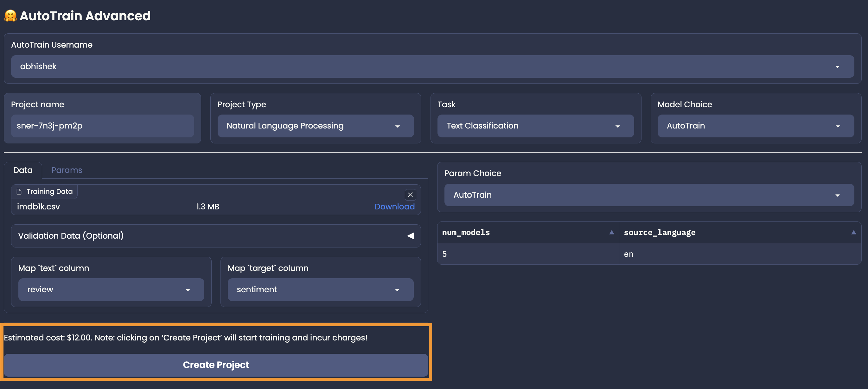This screenshot has width=868, height=389.
Task: Switch to the Params tab
Action: click(x=67, y=170)
